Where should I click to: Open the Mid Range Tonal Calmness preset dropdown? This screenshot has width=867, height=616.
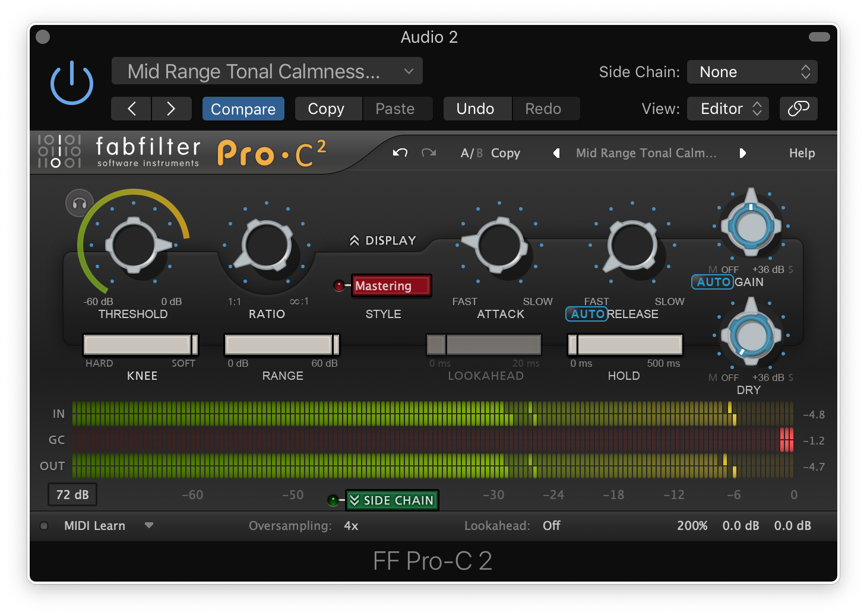267,71
